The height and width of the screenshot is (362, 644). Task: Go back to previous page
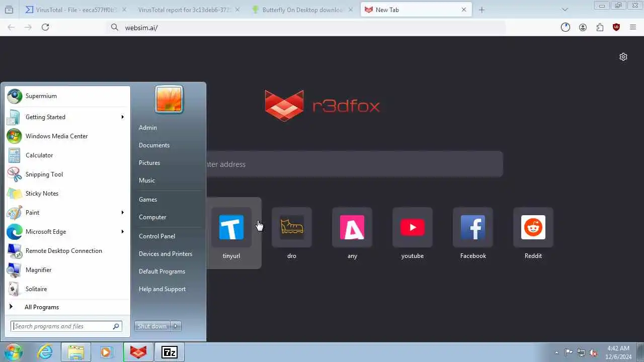click(x=11, y=27)
